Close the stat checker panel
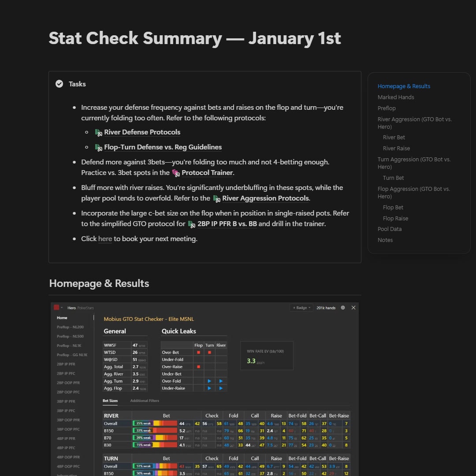Viewport: 476px width, 476px height. [x=353, y=308]
